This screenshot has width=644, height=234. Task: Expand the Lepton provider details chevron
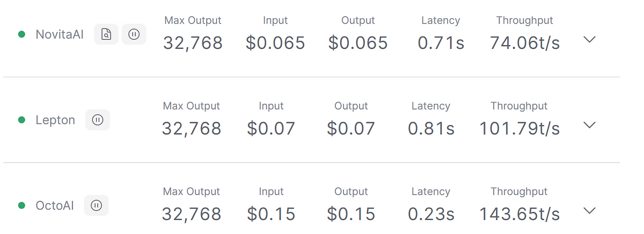(x=589, y=125)
